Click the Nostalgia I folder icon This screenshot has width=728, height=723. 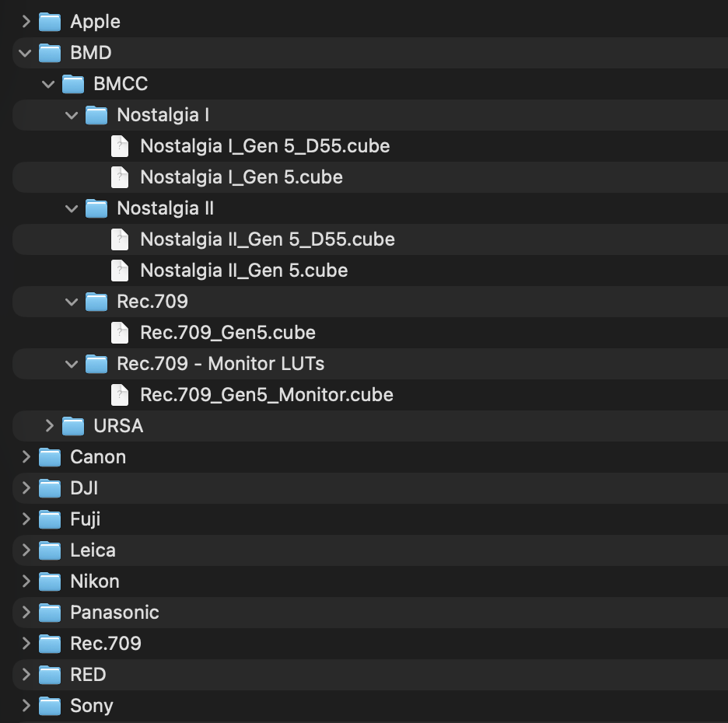click(96, 115)
